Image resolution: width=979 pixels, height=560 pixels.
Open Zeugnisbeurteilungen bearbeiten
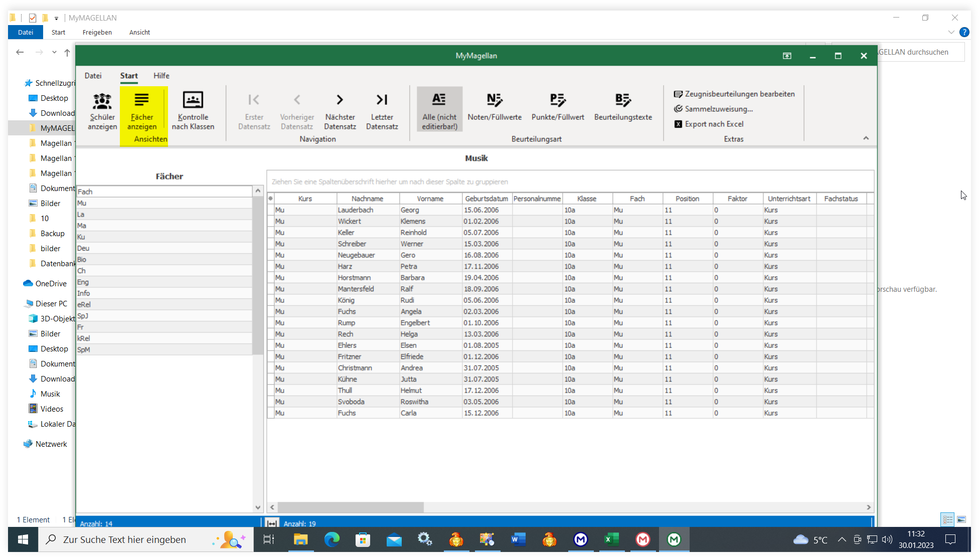point(734,94)
